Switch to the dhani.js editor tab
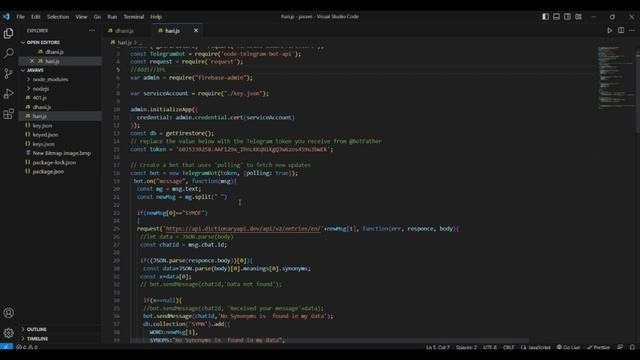 (127, 31)
